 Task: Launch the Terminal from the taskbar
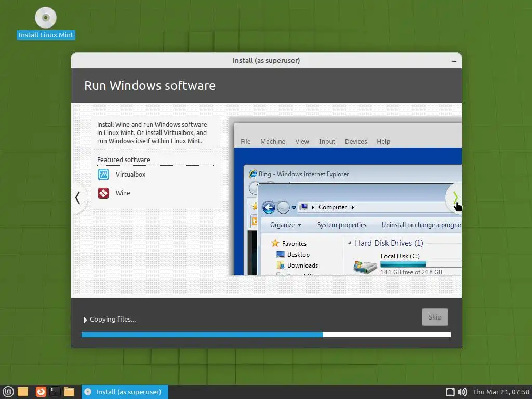55,392
